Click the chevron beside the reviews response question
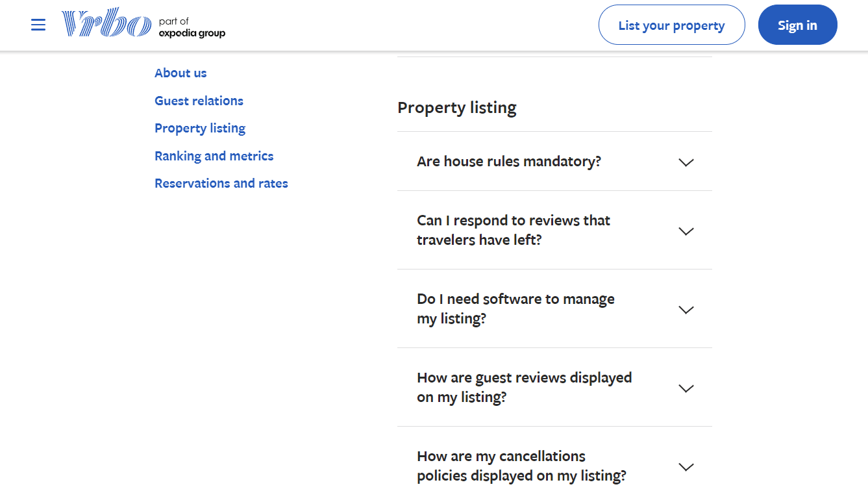The width and height of the screenshot is (868, 502). click(x=686, y=231)
